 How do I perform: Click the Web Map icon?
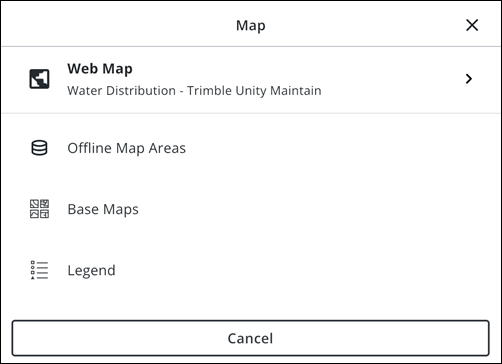[39, 79]
